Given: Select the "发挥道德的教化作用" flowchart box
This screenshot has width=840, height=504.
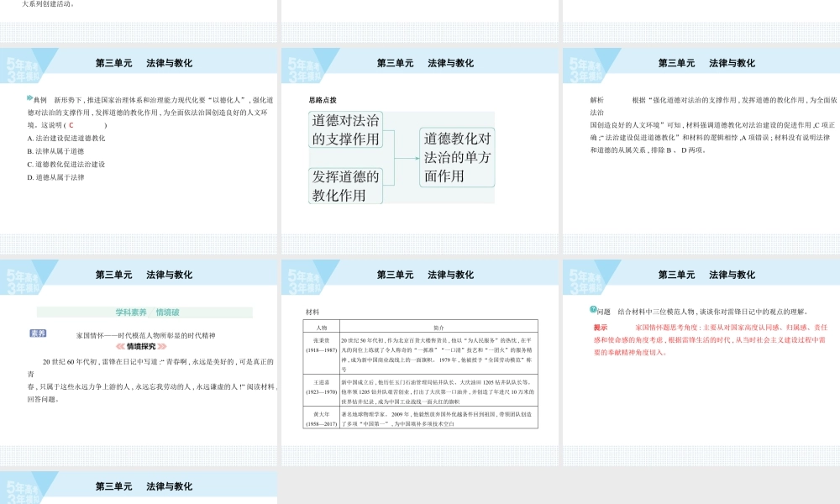Looking at the screenshot, I should click(x=345, y=186).
